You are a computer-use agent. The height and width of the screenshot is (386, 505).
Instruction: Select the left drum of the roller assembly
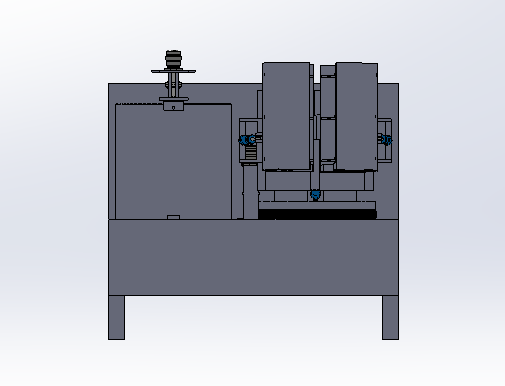click(x=286, y=116)
